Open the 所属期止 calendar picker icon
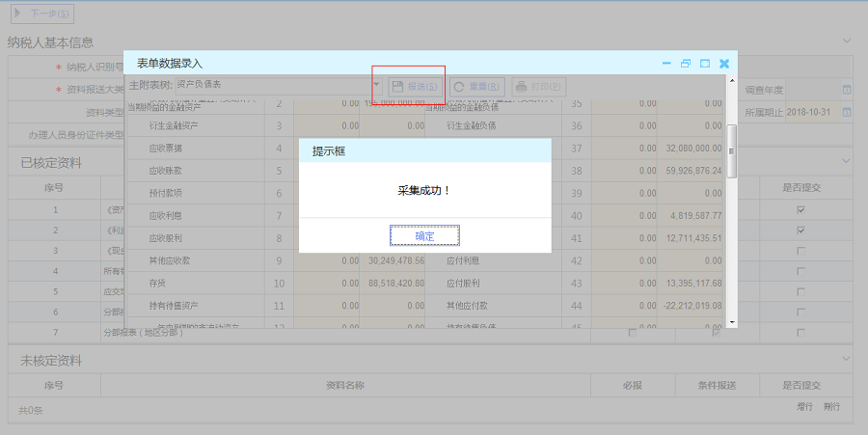868x435 pixels. 847,112
